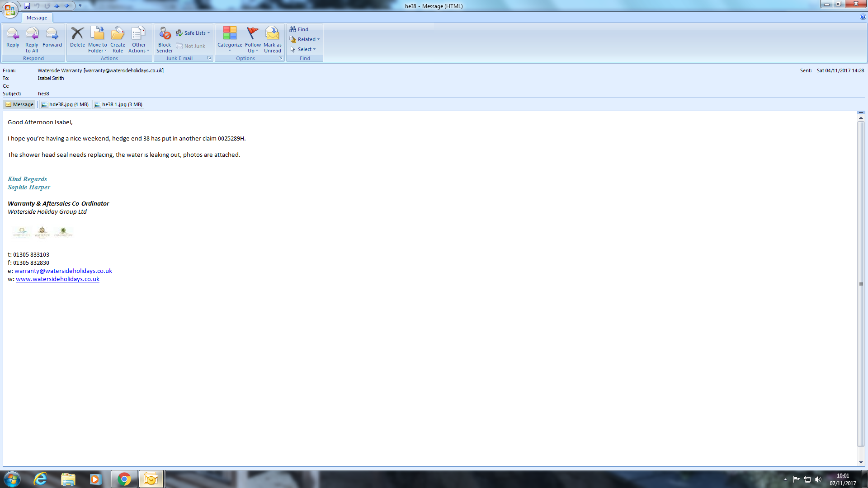Image resolution: width=868 pixels, height=488 pixels.
Task: Click the Find binoculars icon
Action: point(293,29)
